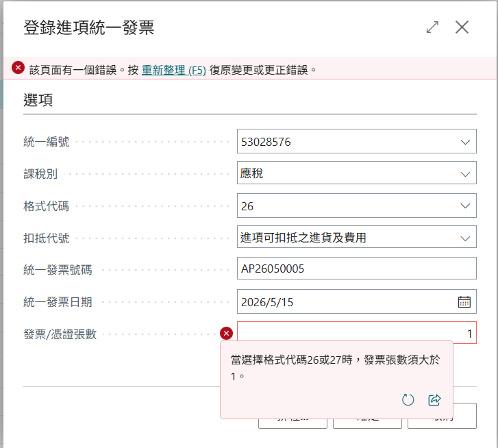The height and width of the screenshot is (448, 498).
Task: Open the 課稅別 dropdown arrow
Action: [x=465, y=174]
